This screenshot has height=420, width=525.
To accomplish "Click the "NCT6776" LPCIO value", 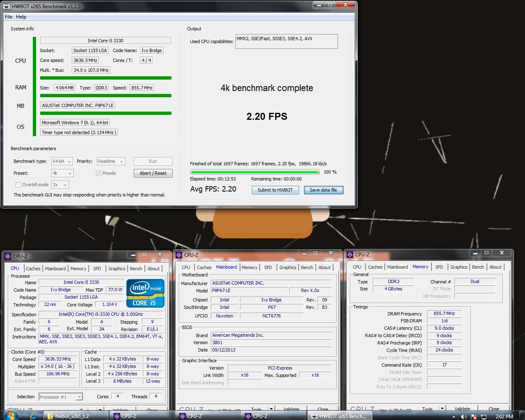I will click(x=272, y=316).
